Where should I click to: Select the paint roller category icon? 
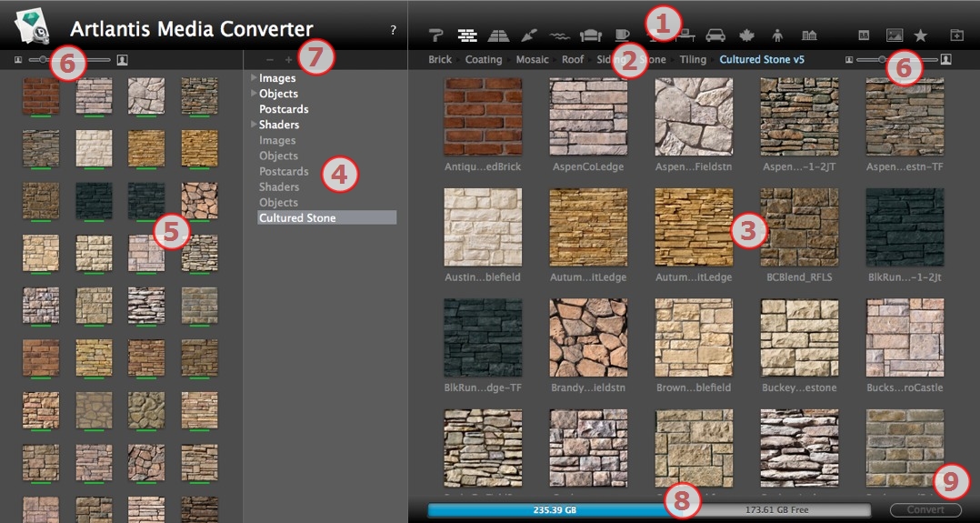point(437,35)
